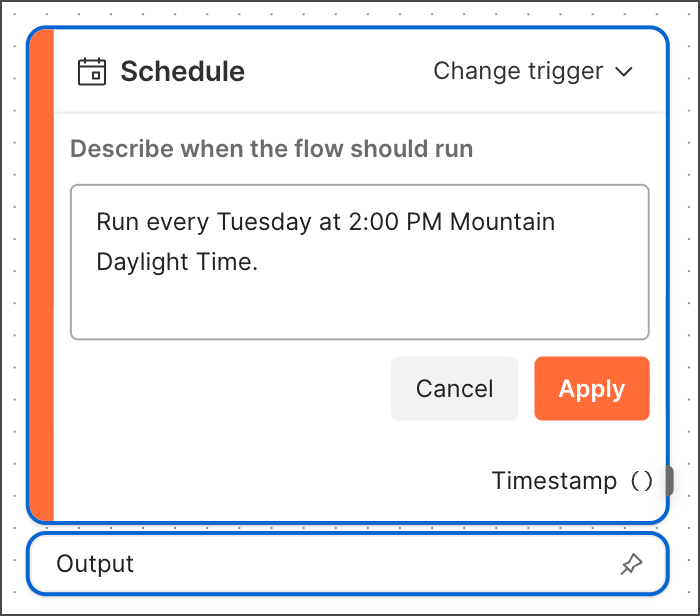The image size is (700, 616).
Task: Expand the Change trigger chevron arrow
Action: coord(624,72)
